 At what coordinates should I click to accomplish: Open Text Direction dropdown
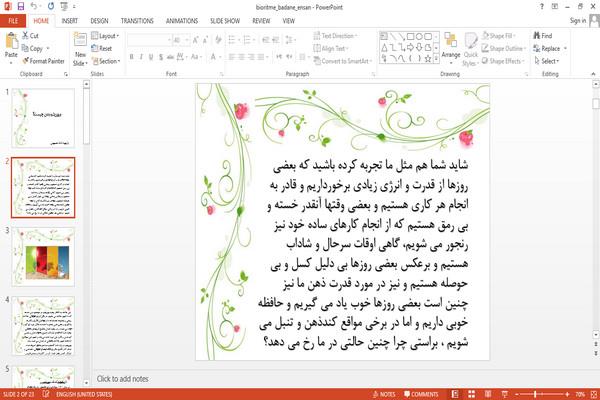pyautogui.click(x=336, y=36)
